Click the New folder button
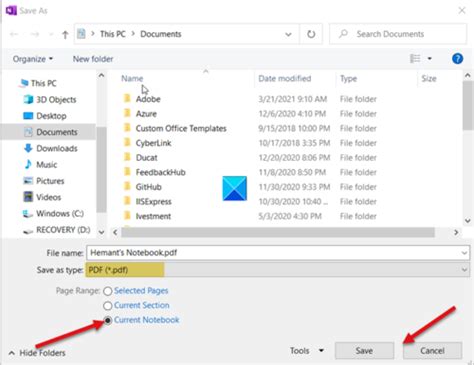Screen dimensions: 474x365 93,59
